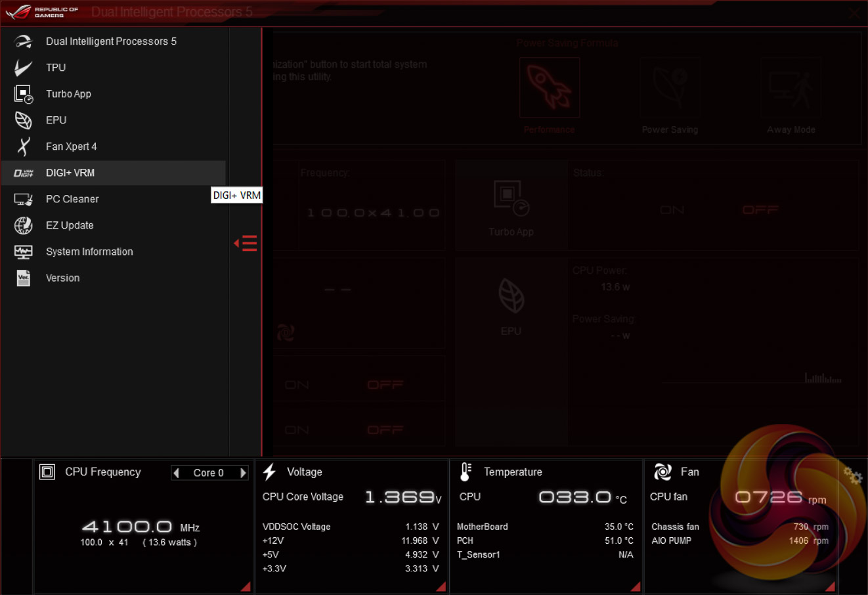Viewport: 868px width, 595px height.
Task: Click the CPU Core Voltage label
Action: pyautogui.click(x=303, y=496)
